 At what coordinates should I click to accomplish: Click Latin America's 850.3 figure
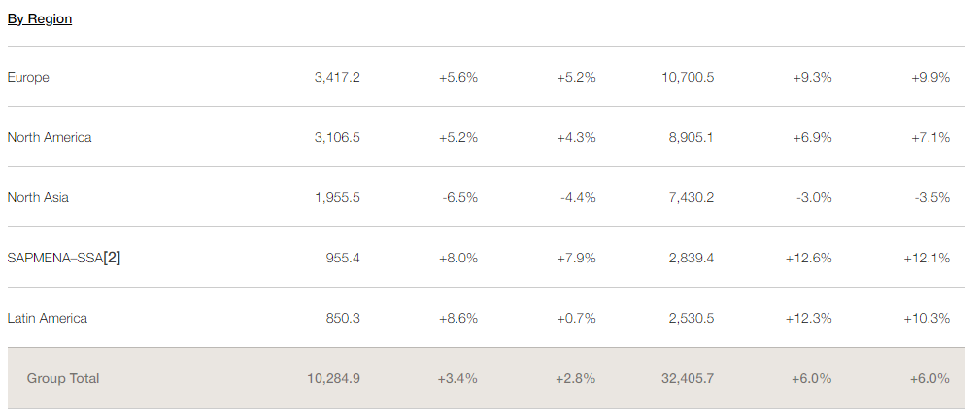point(343,318)
